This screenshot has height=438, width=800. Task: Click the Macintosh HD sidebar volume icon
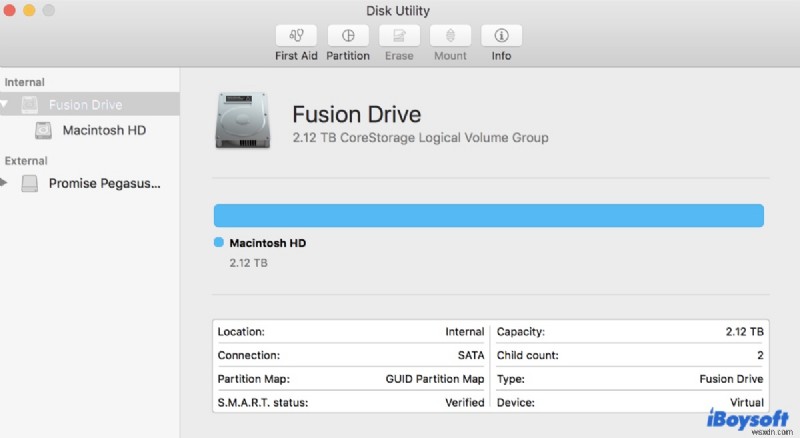point(43,130)
